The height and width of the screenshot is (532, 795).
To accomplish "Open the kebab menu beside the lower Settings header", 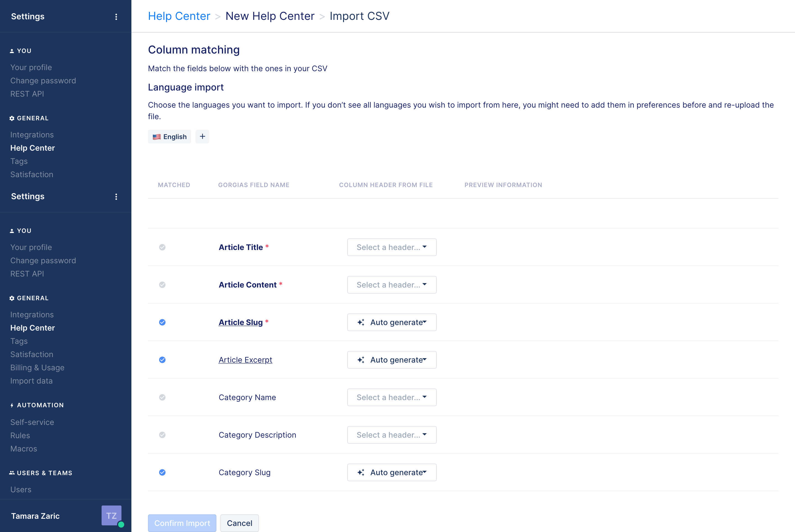I will (116, 196).
